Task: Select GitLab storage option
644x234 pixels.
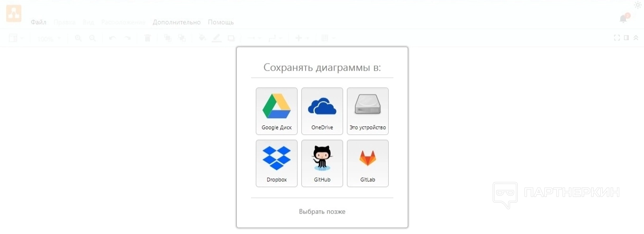Action: tap(368, 163)
